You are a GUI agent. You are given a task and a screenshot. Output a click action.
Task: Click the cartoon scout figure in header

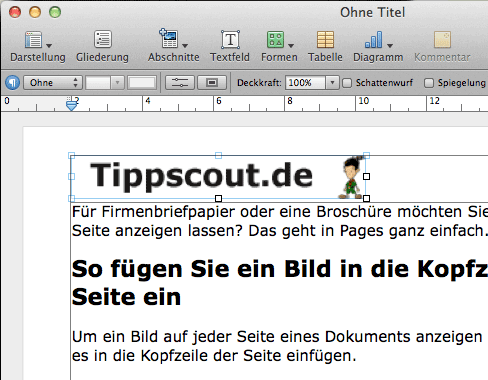351,177
